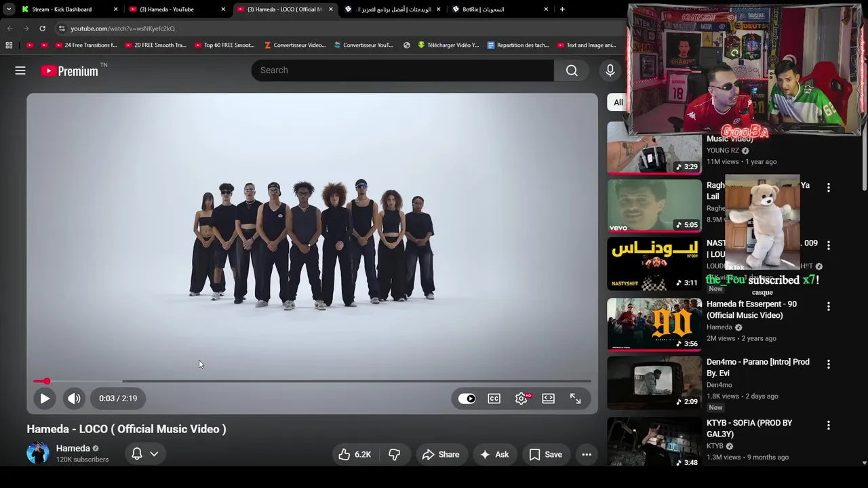This screenshot has width=868, height=488.
Task: Click the video progress bar scrubber
Action: (x=47, y=381)
